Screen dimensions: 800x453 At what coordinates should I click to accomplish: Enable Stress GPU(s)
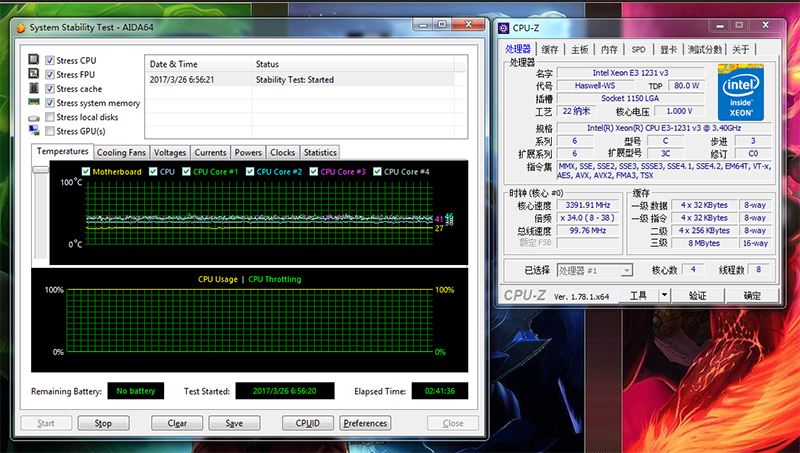point(49,132)
